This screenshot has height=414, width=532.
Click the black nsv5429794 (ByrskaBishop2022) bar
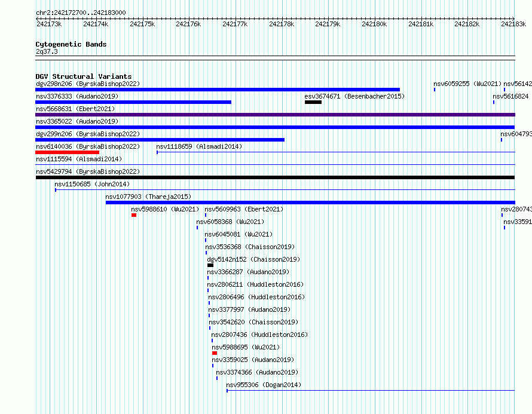click(x=275, y=177)
